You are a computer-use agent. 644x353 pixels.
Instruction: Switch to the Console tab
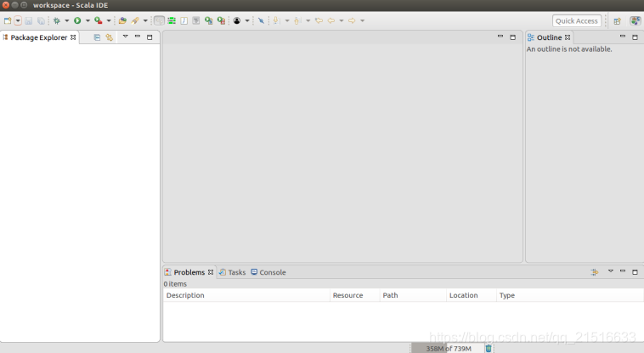268,272
